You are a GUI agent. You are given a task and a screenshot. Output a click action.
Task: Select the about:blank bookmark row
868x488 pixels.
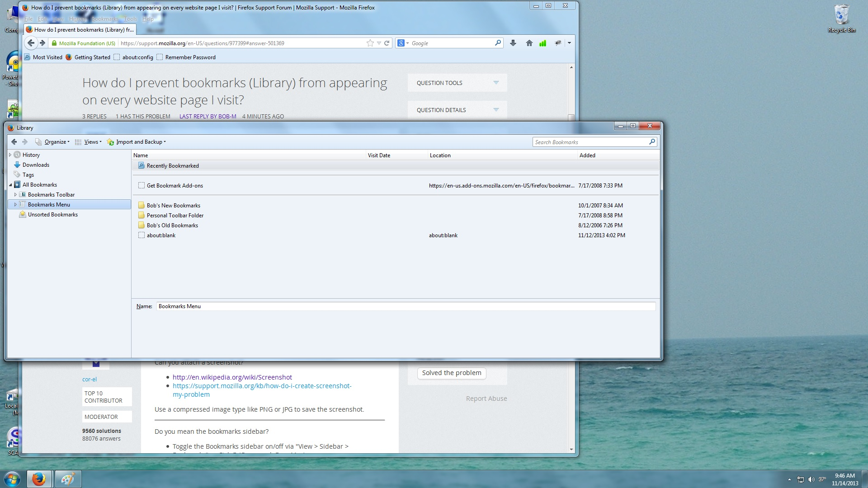396,235
